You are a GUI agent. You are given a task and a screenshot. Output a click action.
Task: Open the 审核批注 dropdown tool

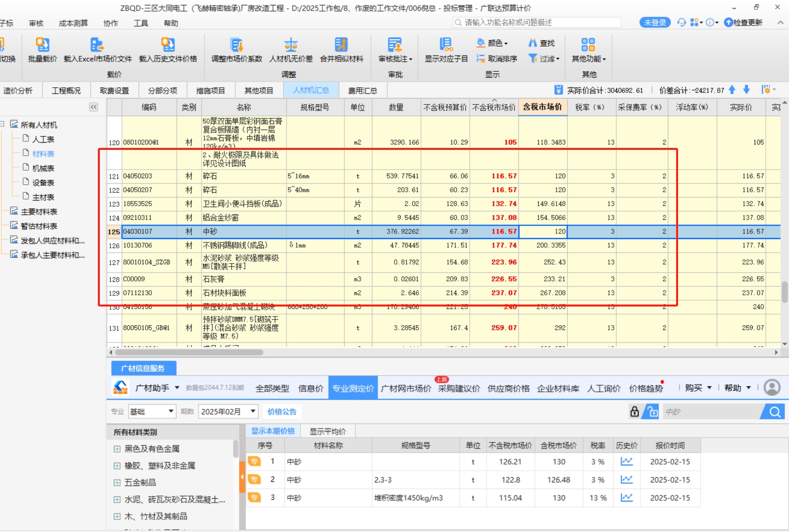pyautogui.click(x=395, y=50)
